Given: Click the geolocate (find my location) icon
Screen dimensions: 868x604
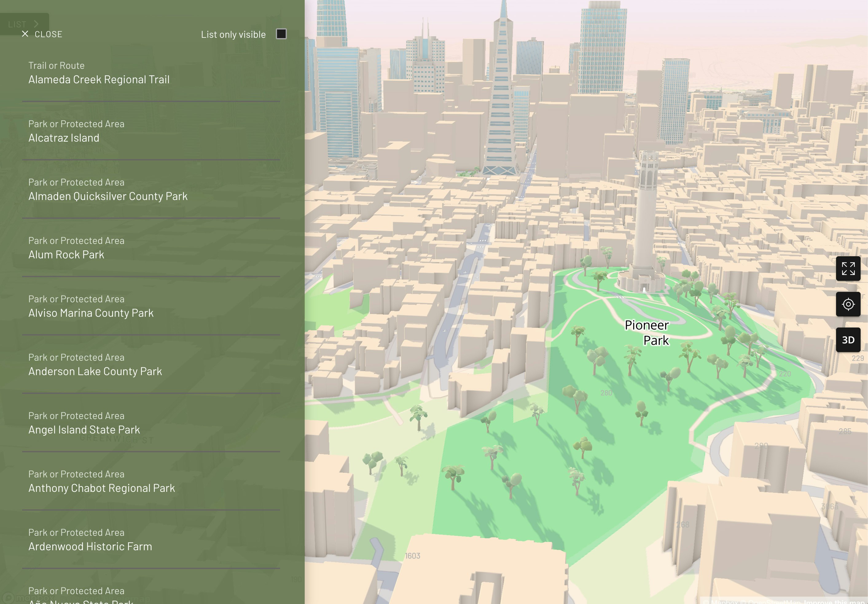Looking at the screenshot, I should [848, 304].
